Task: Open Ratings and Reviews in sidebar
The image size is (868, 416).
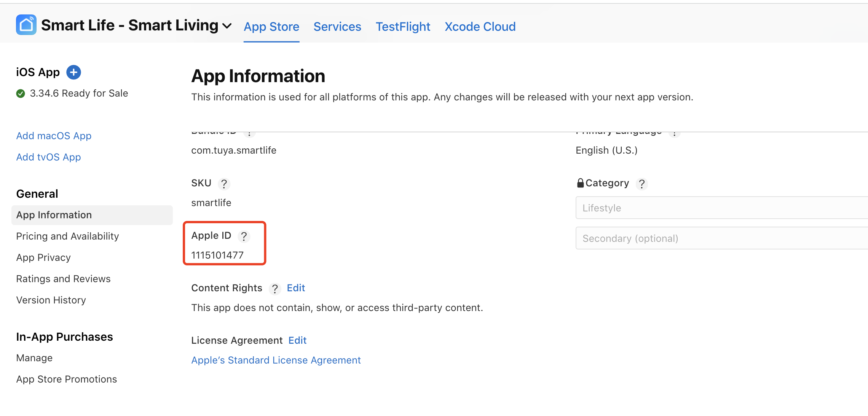Action: coord(63,279)
